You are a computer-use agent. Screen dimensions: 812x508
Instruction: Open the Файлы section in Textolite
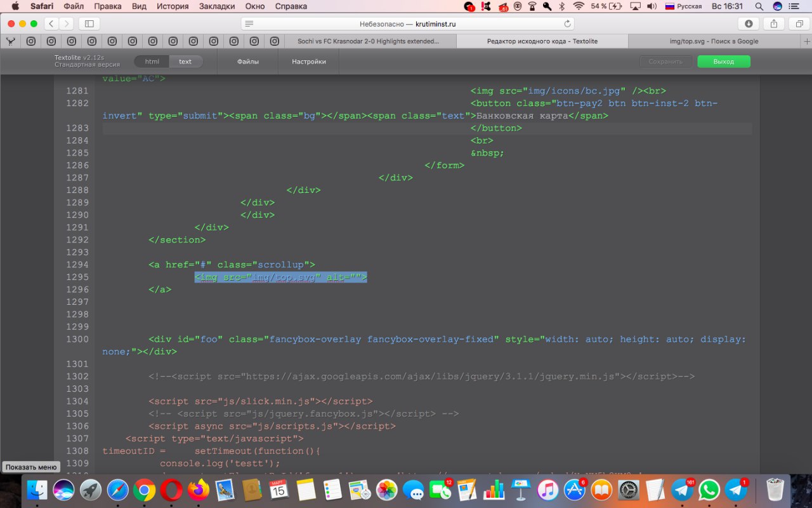[248, 62]
